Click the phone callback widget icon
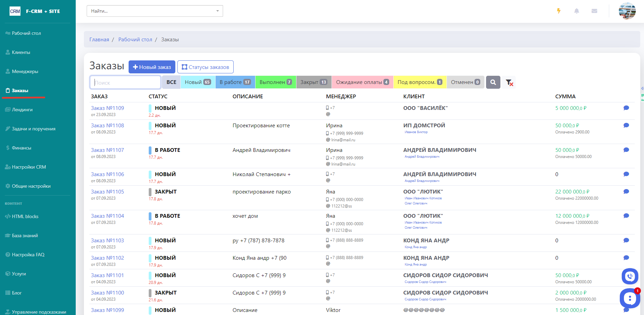644x315 pixels. click(x=630, y=276)
